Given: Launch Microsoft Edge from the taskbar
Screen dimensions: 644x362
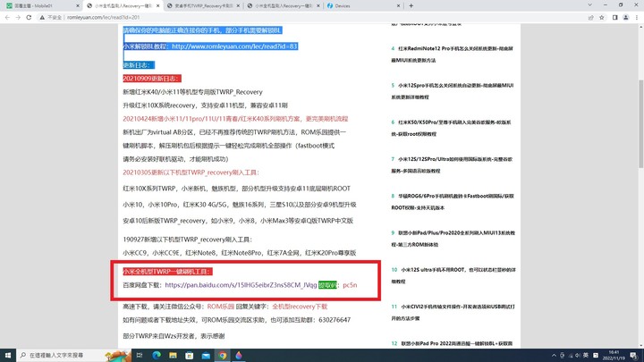Looking at the screenshot, I should [157, 355].
